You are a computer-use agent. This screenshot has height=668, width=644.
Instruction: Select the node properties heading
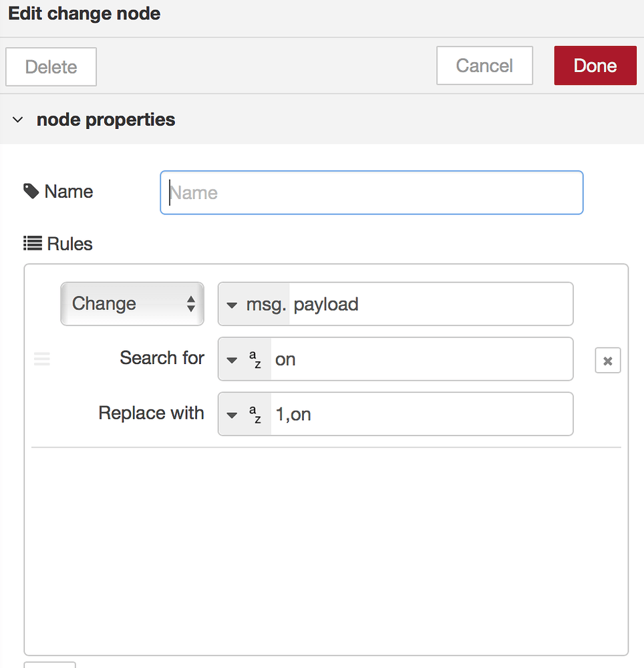click(x=106, y=120)
